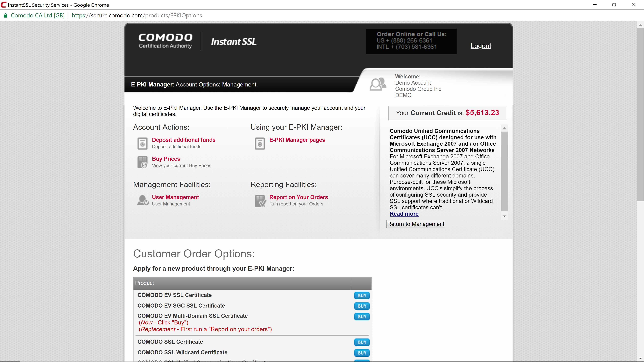Click 'COMODO EV SSL Certificate' product name
This screenshot has height=362, width=644.
coord(174,295)
